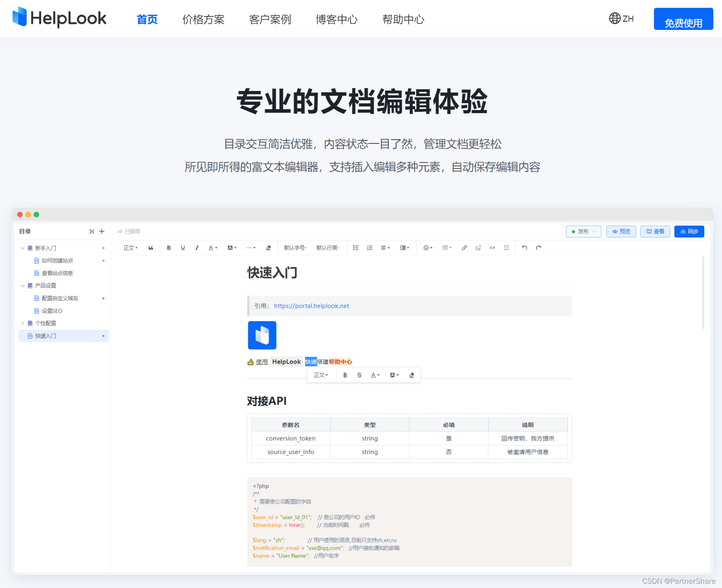The width and height of the screenshot is (722, 588).
Task: Open the more formatting options ellipsis
Action: 251,248
